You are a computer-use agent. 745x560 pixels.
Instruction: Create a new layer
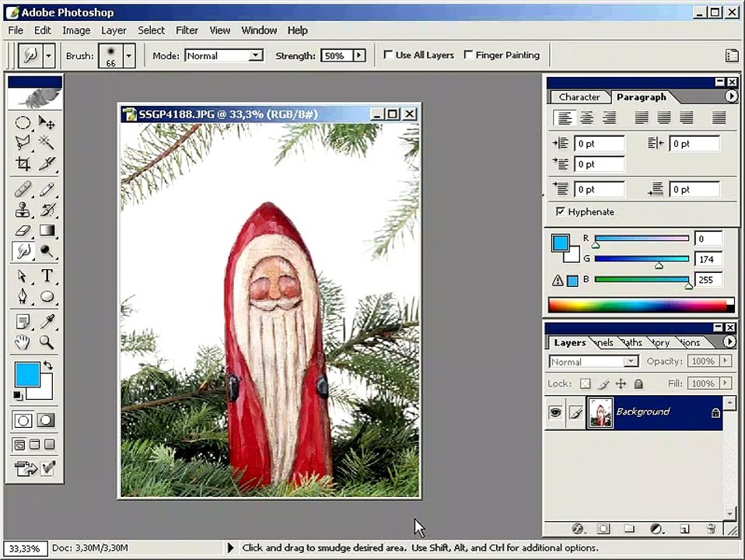(x=684, y=529)
